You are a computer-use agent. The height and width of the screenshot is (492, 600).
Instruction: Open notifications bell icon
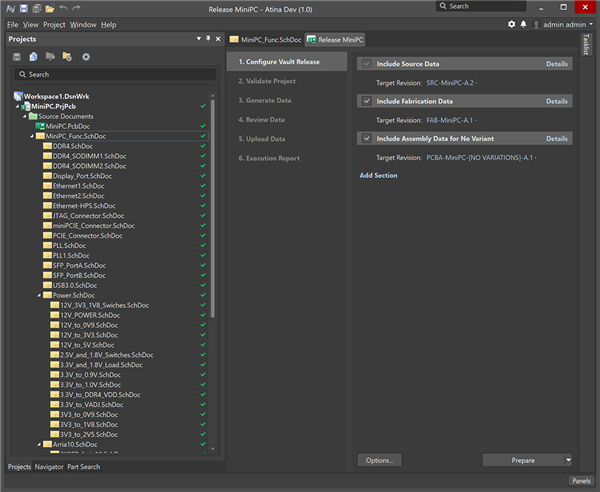pos(523,24)
